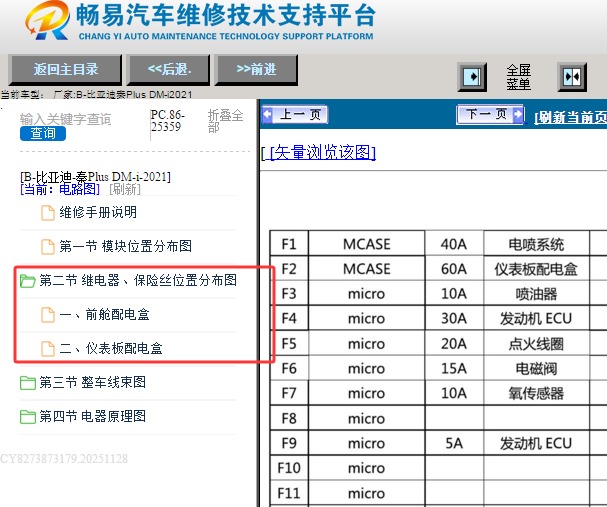The width and height of the screenshot is (607, 507).
Task: Click page icon beside 二、仪表板配电盒
Action: [48, 349]
